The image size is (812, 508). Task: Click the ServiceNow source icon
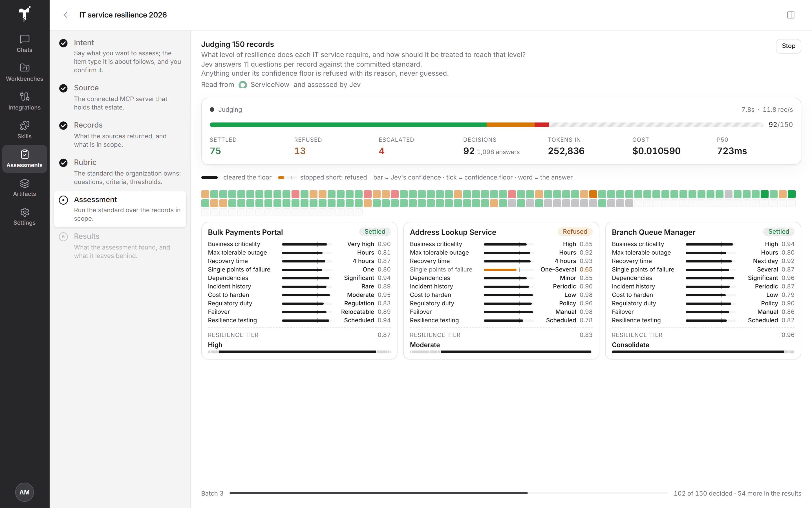[242, 85]
